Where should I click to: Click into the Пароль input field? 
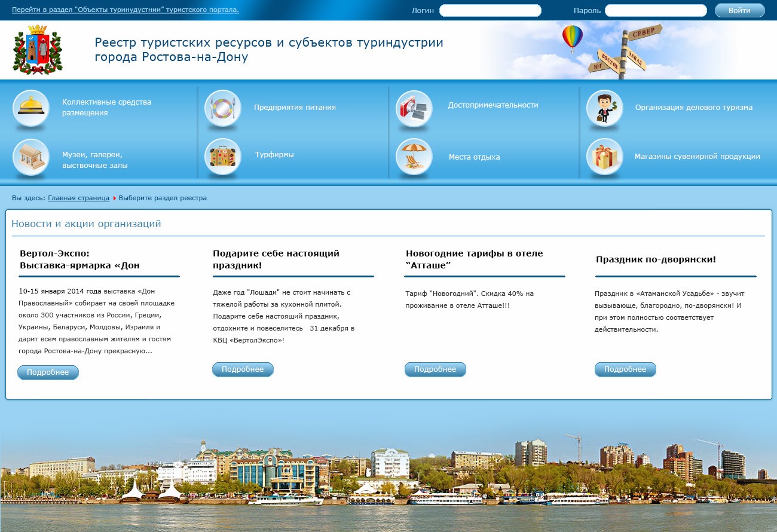pos(655,10)
